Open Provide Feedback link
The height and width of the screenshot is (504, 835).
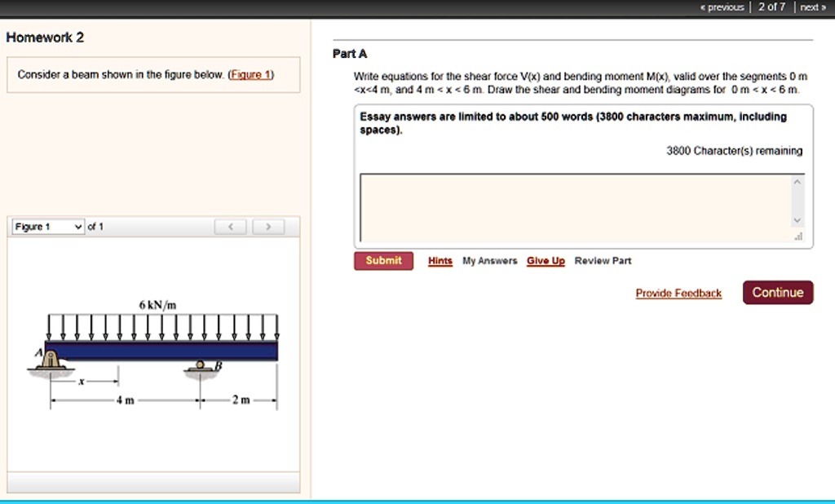[x=678, y=293]
